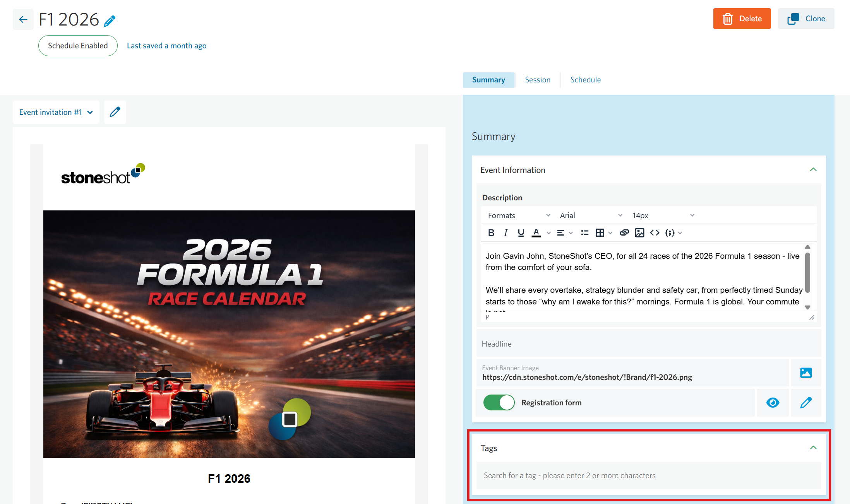Toggle underline formatting
Viewport: 850px width, 504px height.
(521, 232)
